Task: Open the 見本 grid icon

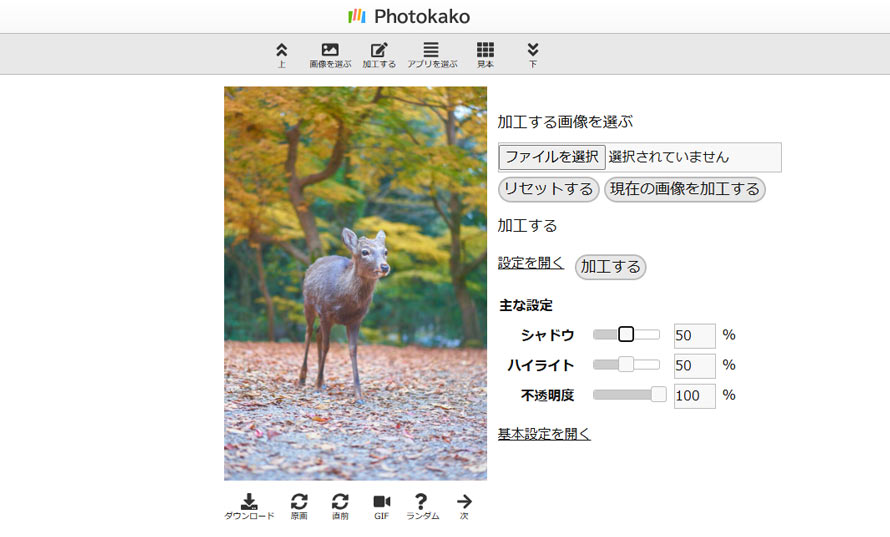Action: click(485, 55)
